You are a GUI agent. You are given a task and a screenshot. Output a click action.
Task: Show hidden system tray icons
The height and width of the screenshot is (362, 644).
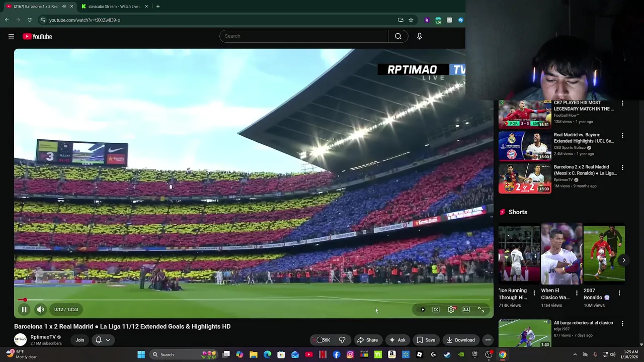[x=575, y=354]
